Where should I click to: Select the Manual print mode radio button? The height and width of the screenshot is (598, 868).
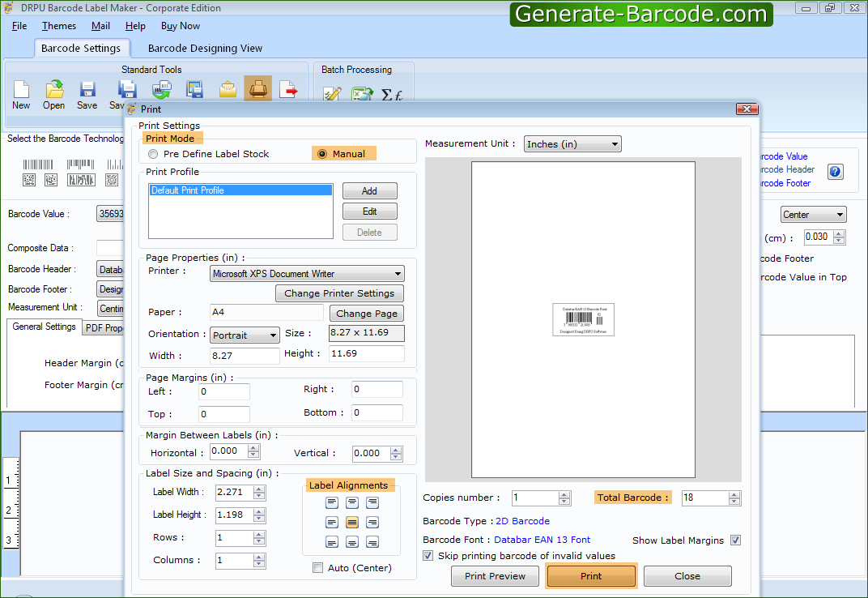[x=324, y=153]
